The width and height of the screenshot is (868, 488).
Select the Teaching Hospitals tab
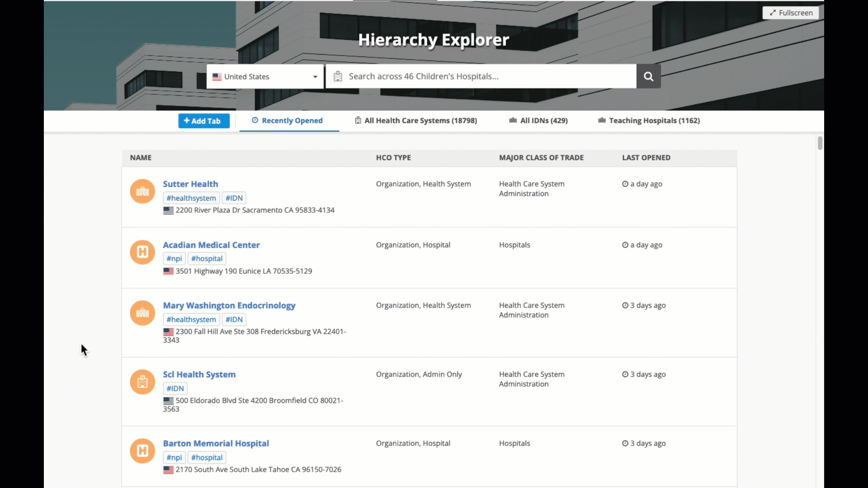[649, 121]
